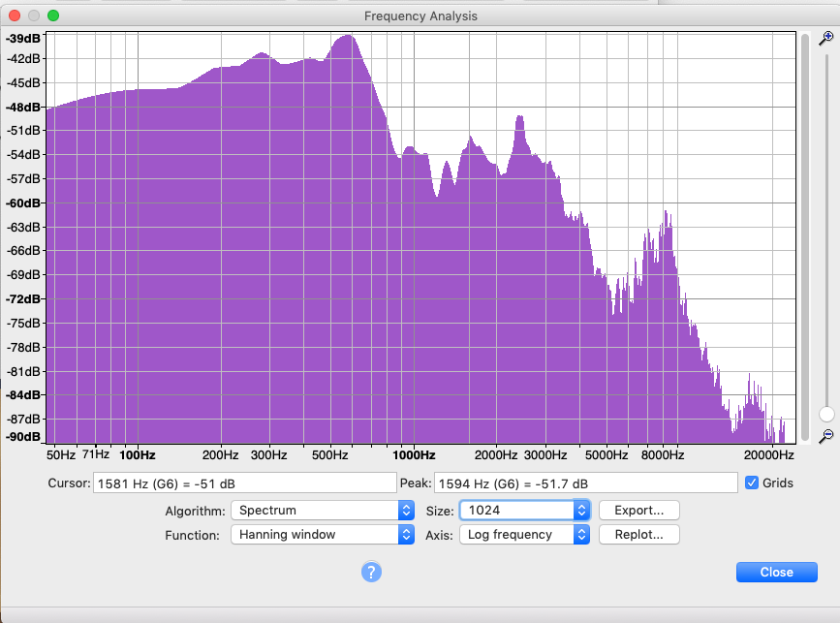Click the 100Hz frequency axis label
840x623 pixels.
point(138,455)
